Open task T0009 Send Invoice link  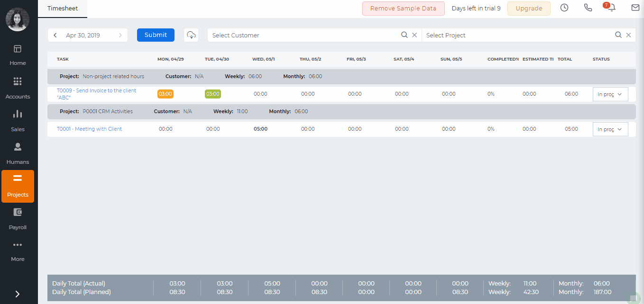pos(96,94)
